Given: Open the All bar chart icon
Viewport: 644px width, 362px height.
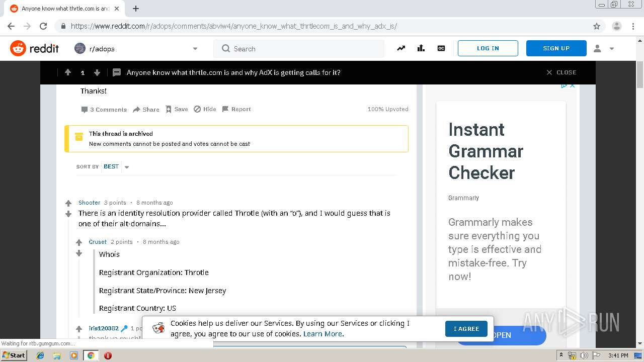Looking at the screenshot, I should [x=421, y=48].
